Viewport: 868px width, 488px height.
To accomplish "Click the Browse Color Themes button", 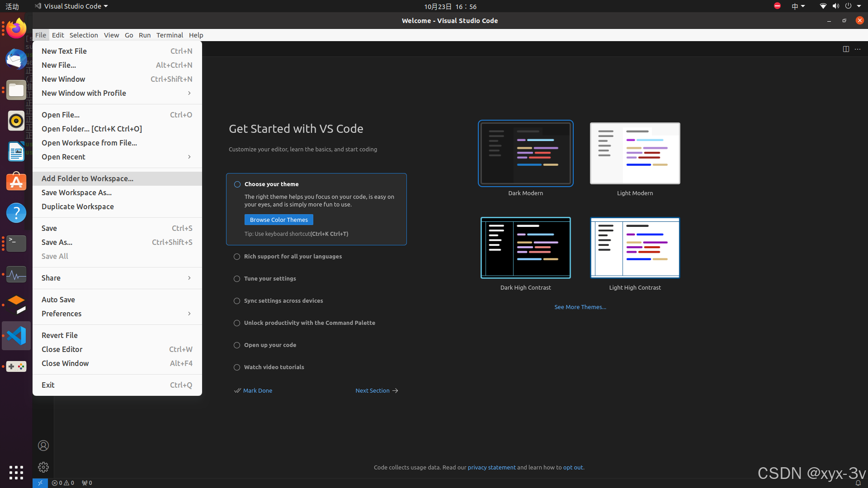I will coord(279,220).
